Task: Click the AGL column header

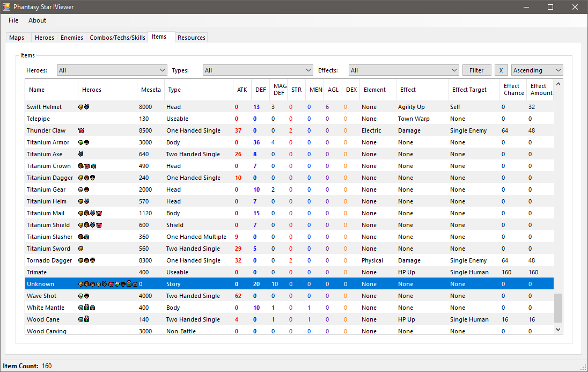Action: click(x=333, y=90)
